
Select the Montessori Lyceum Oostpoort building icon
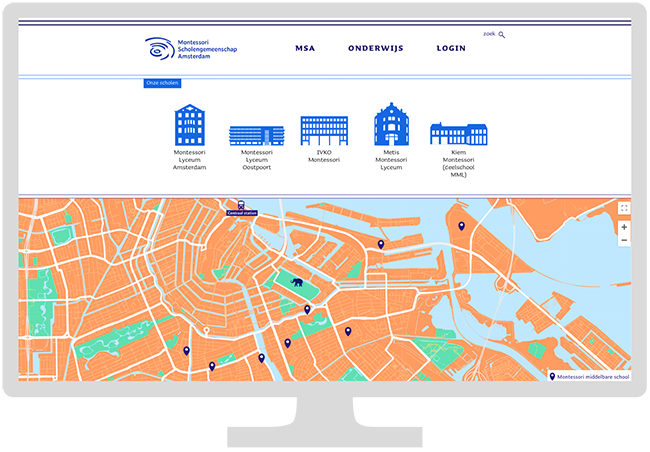(x=257, y=136)
